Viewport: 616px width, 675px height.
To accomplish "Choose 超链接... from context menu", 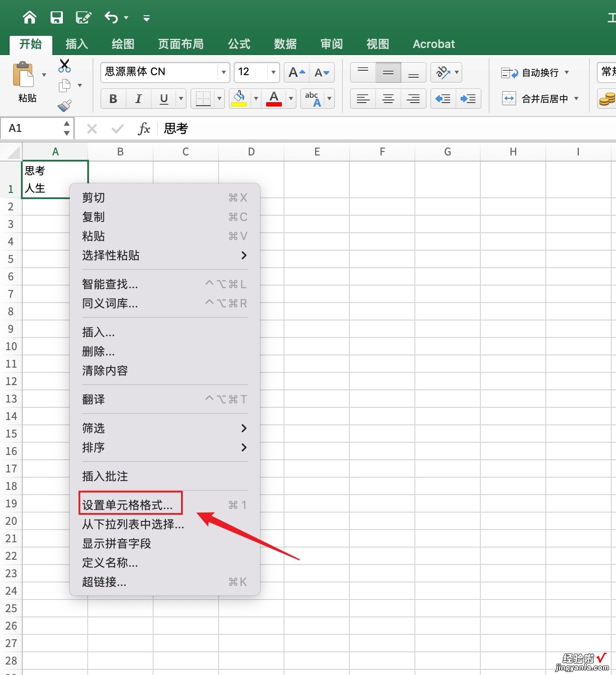I will (165, 582).
